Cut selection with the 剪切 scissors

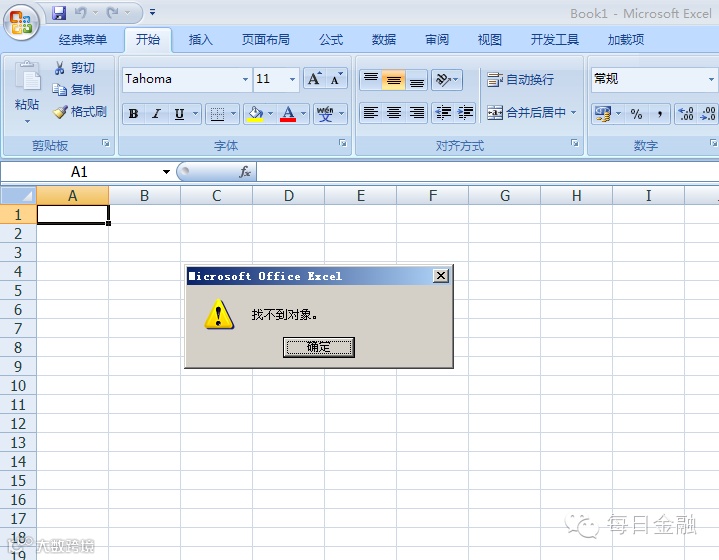coord(74,68)
